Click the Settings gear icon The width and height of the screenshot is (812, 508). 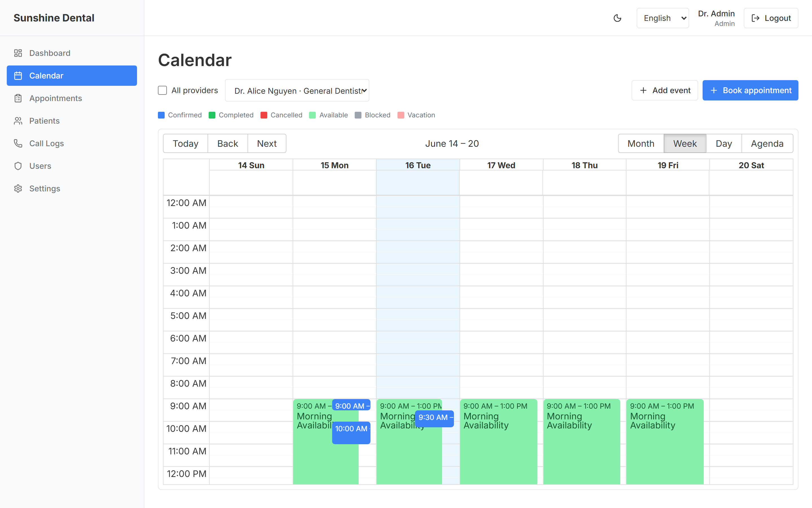pyautogui.click(x=18, y=189)
